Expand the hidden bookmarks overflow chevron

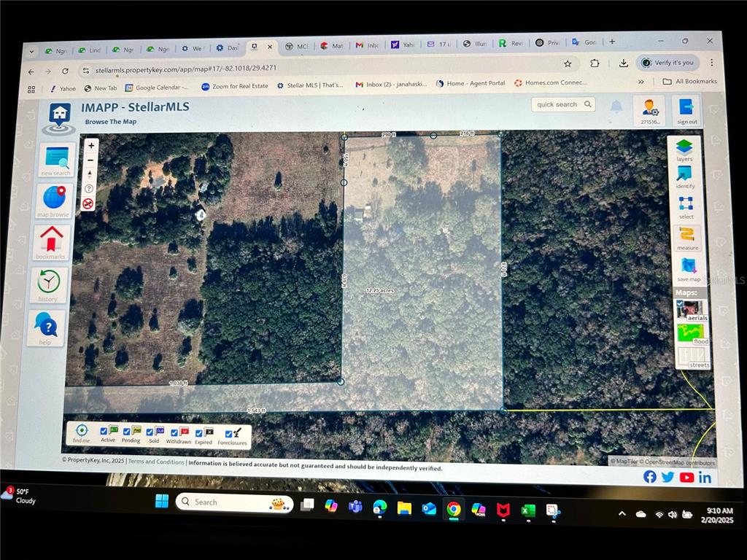coord(640,82)
